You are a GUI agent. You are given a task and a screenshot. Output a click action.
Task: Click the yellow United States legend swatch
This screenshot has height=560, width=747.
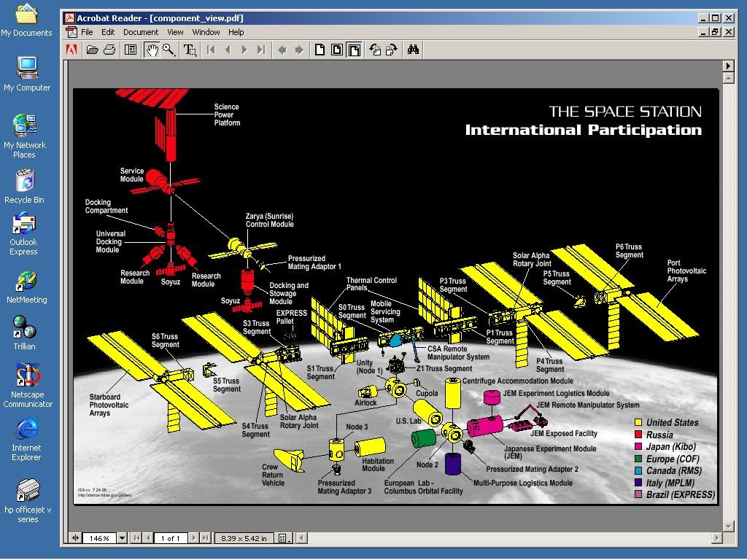pos(638,422)
